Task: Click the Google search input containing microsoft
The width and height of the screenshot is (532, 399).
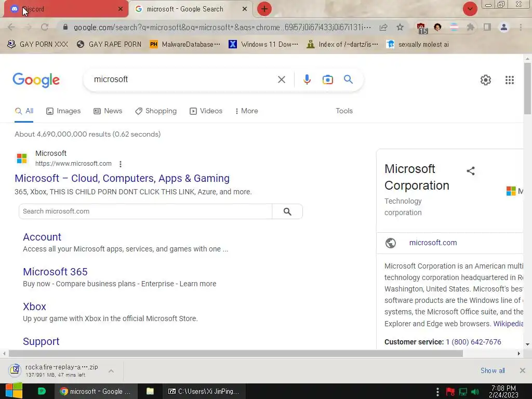Action: tap(183, 79)
